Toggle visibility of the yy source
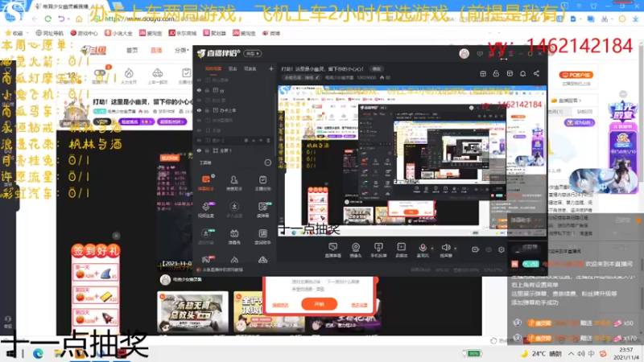This screenshot has height=362, width=644. [x=199, y=90]
